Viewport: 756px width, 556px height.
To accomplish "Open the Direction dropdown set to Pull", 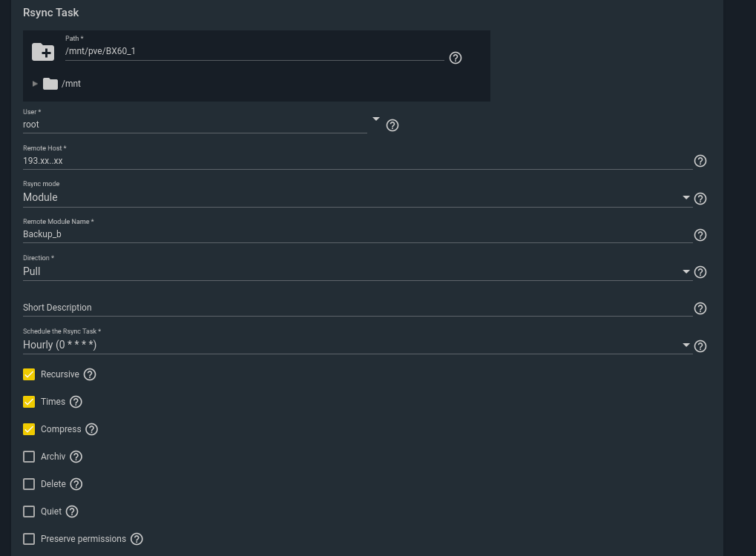I will (358, 271).
